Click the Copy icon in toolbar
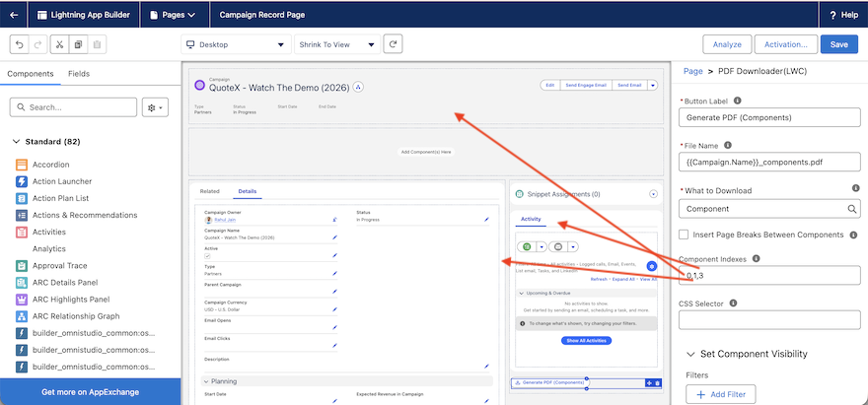 (78, 44)
